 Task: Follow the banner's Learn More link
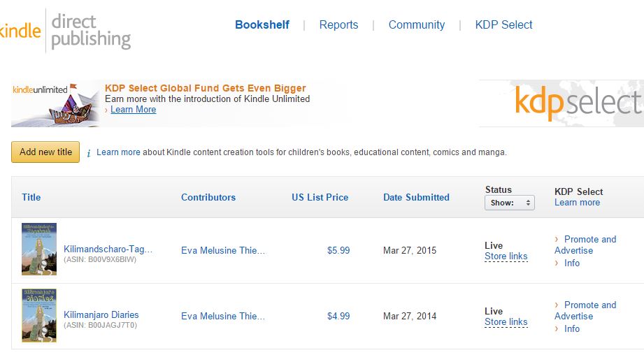(133, 110)
